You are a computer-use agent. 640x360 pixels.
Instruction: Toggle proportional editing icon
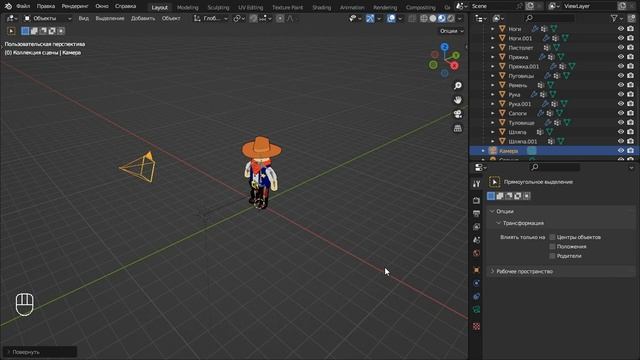coord(280,18)
